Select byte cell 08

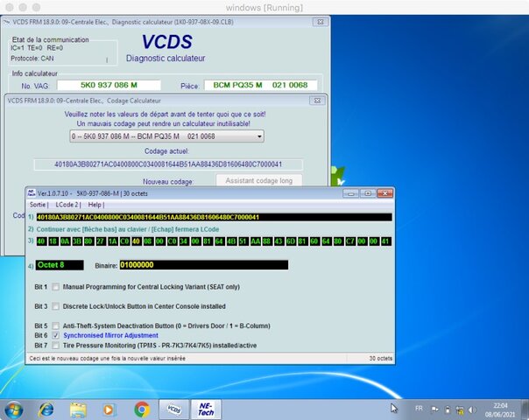[148, 241]
